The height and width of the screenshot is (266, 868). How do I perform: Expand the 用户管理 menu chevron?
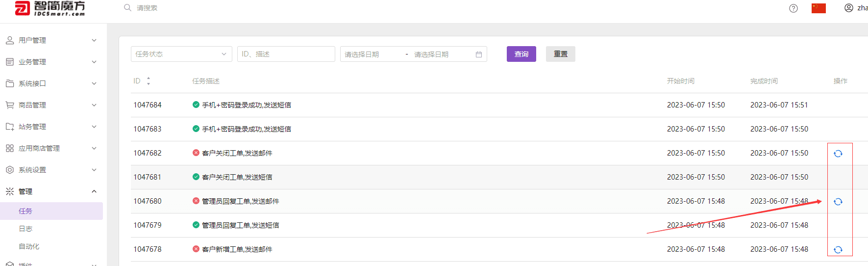tap(94, 40)
